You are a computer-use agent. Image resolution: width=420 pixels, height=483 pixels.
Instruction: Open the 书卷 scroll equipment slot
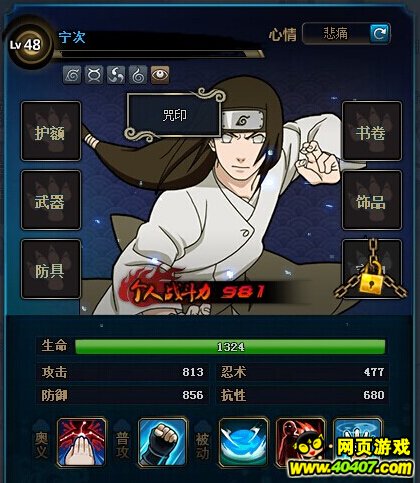click(372, 131)
